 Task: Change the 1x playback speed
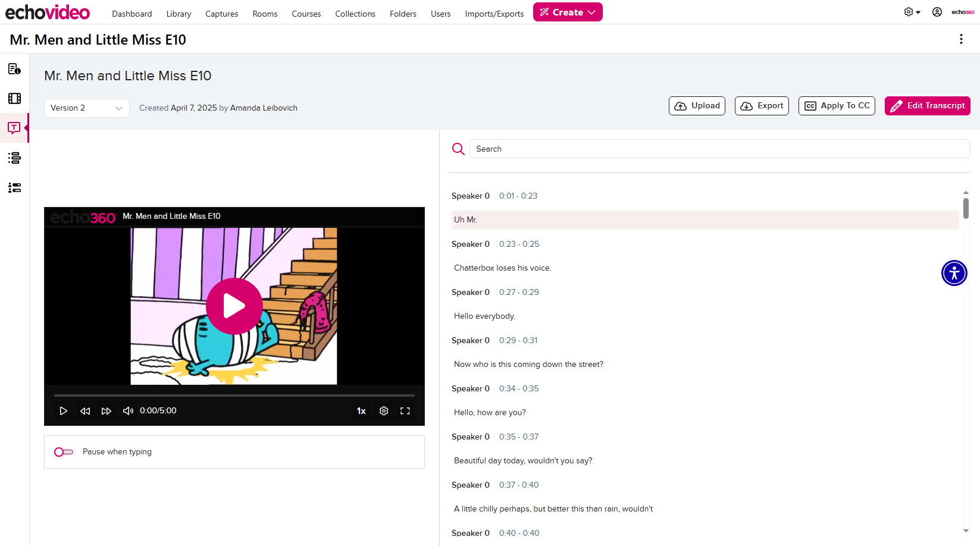pos(361,411)
